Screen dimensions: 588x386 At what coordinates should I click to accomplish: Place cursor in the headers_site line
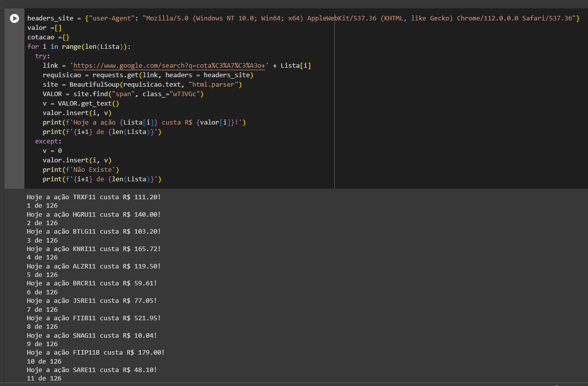(149, 18)
